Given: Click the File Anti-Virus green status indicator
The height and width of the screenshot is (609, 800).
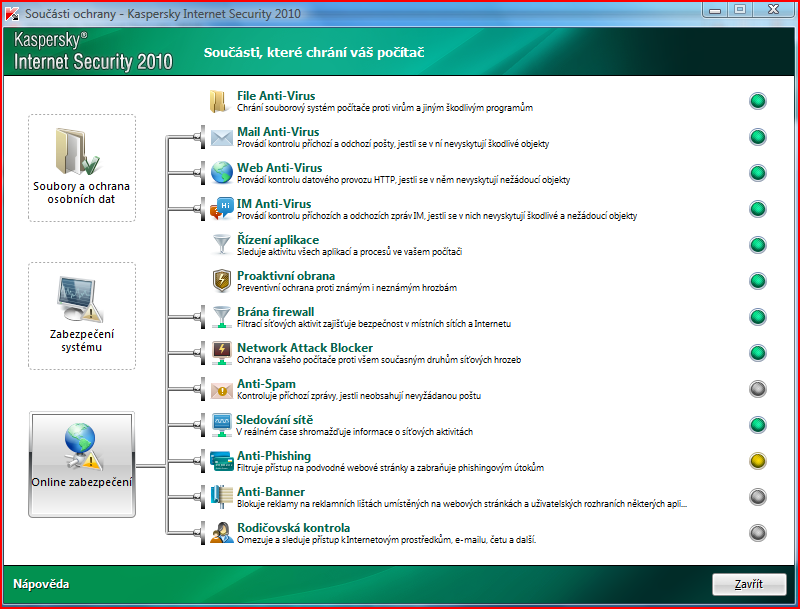Looking at the screenshot, I should point(758,101).
